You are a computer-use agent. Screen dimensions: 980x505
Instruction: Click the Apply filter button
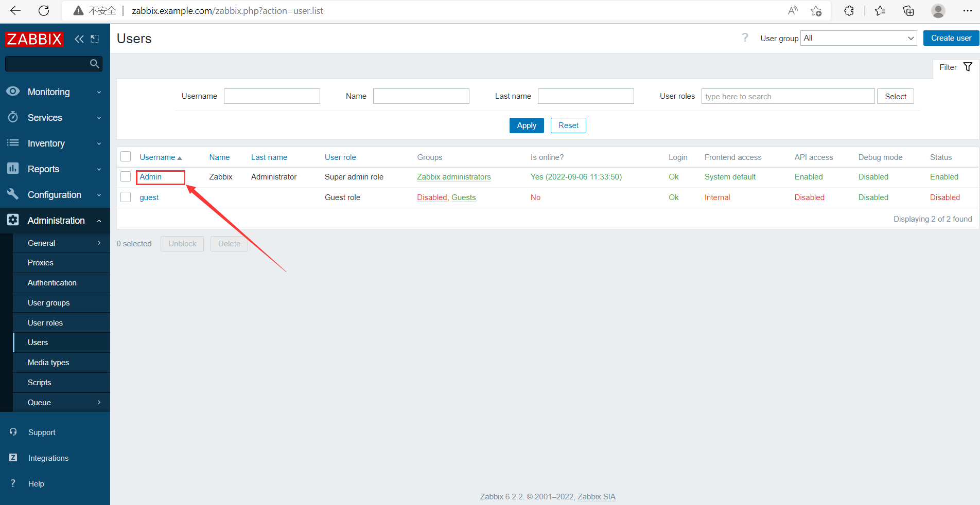[x=527, y=125]
